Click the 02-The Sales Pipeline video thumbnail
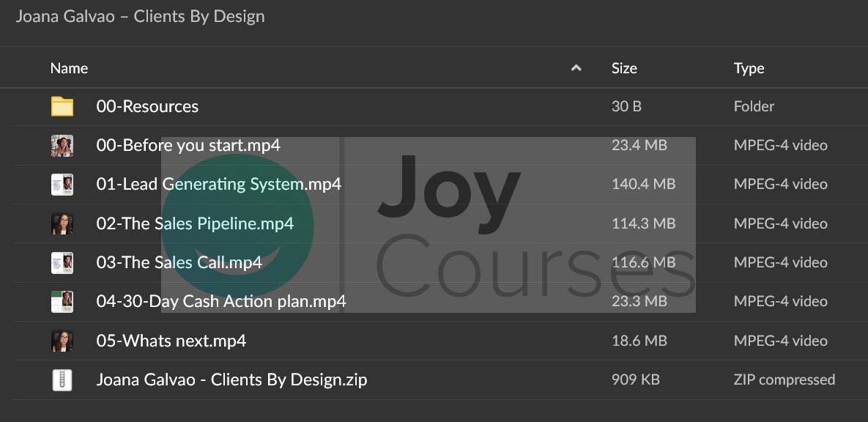Viewport: 868px width, 422px height. coord(62,223)
